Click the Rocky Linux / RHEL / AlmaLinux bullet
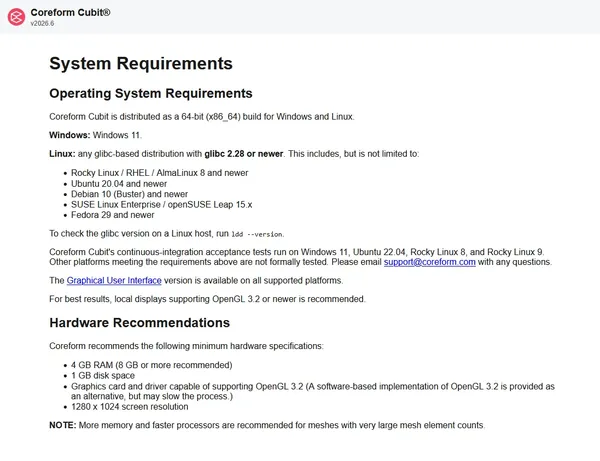 pyautogui.click(x=160, y=173)
